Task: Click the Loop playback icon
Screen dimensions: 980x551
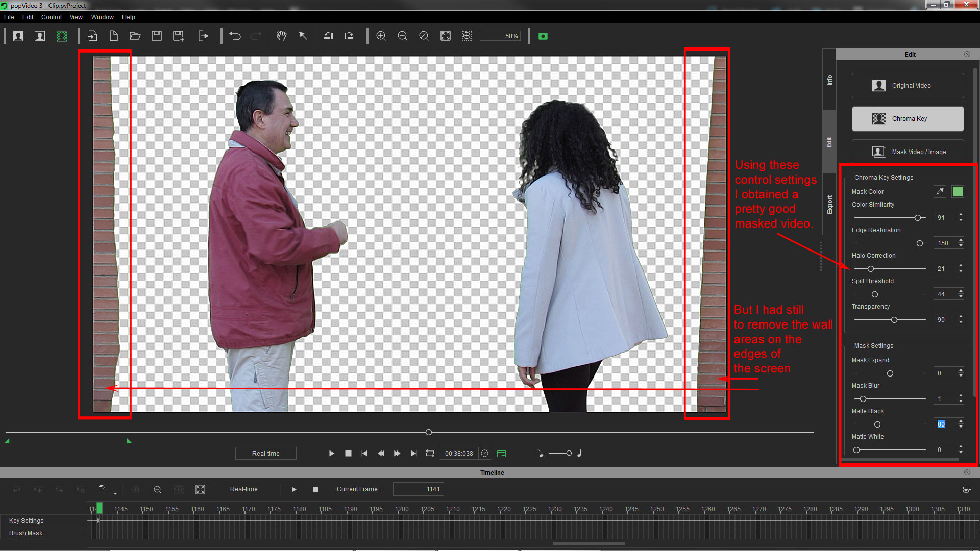Action: pyautogui.click(x=430, y=453)
